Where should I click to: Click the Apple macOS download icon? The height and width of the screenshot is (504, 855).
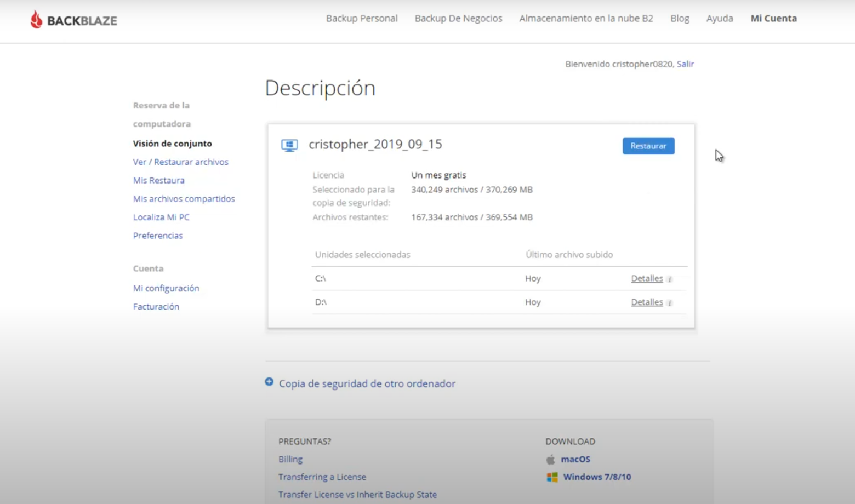(x=551, y=460)
